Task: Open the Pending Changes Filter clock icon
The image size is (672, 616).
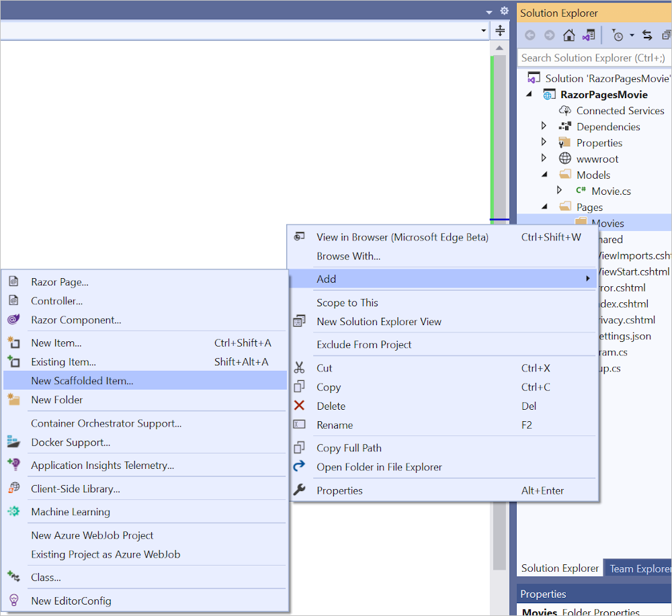Action: coord(618,36)
